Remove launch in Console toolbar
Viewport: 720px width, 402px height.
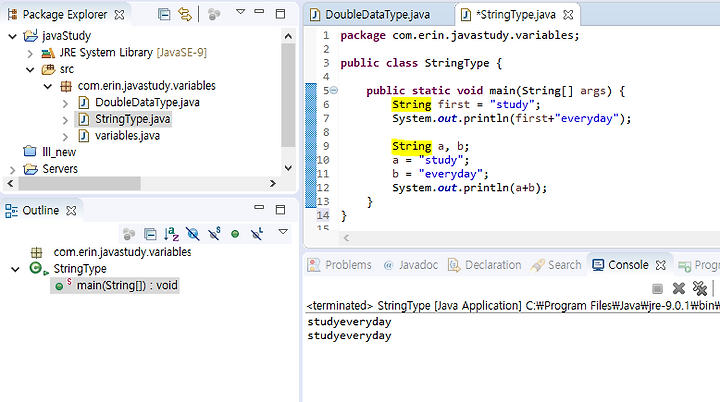679,289
